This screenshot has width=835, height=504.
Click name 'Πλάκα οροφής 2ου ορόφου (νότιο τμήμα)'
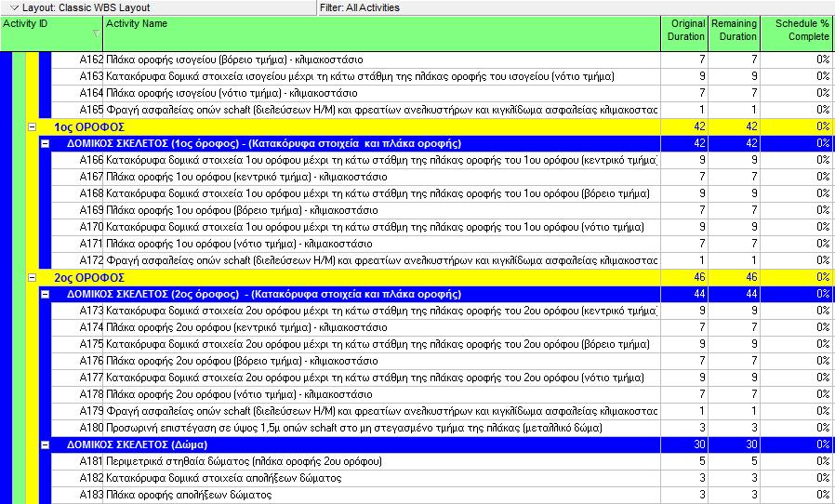(x=201, y=395)
